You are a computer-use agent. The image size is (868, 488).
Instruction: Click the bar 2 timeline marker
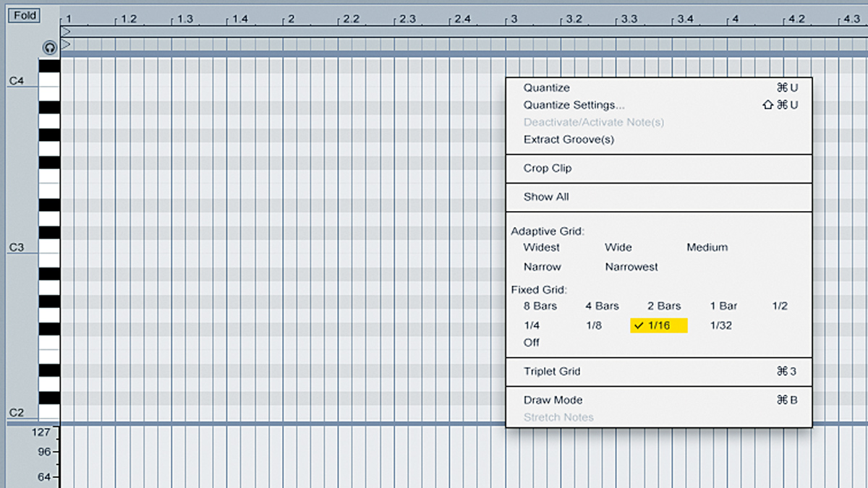pos(290,19)
